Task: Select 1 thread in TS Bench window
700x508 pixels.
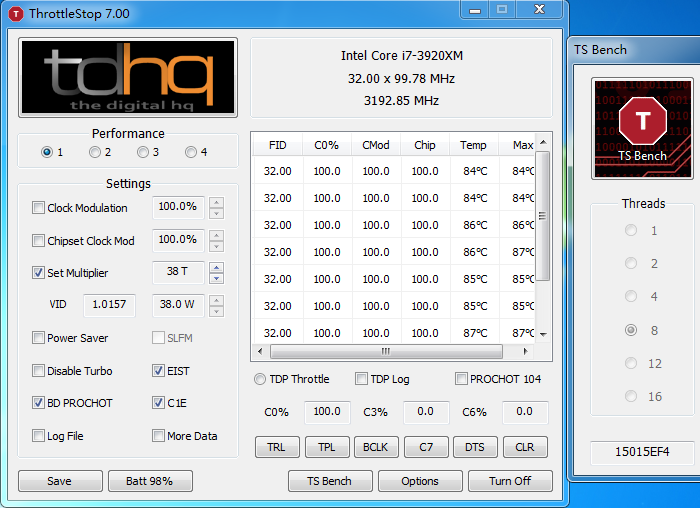Action: click(631, 230)
